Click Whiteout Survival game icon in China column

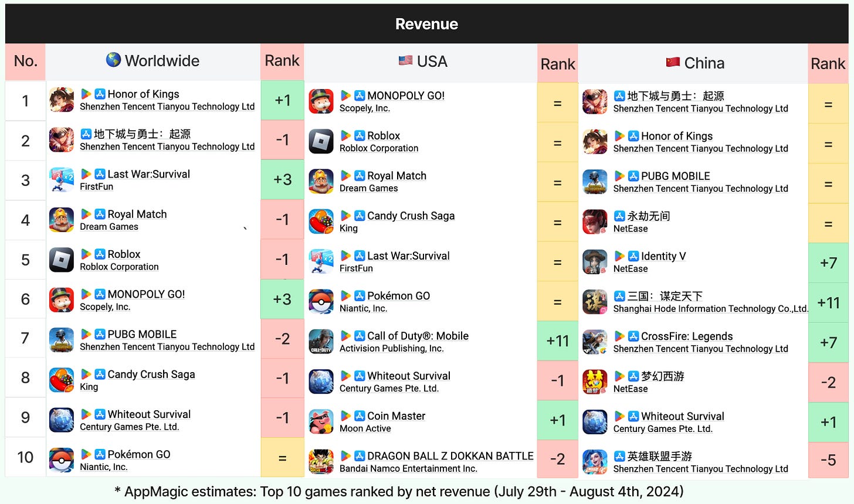pos(595,422)
